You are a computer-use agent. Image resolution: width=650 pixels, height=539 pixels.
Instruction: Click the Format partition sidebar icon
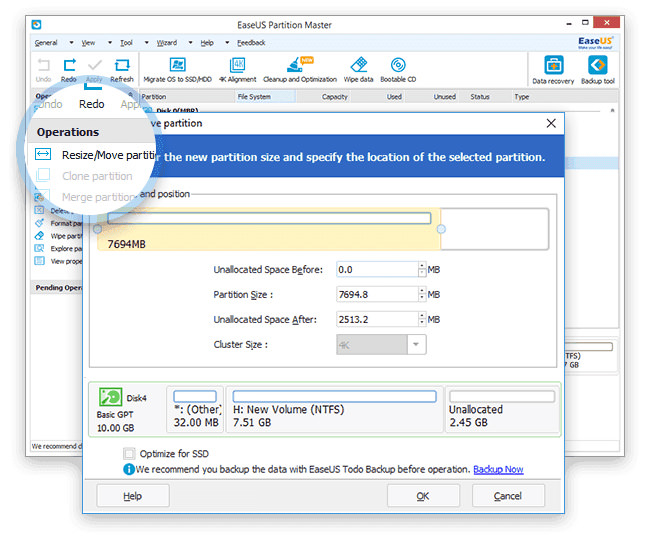[39, 223]
